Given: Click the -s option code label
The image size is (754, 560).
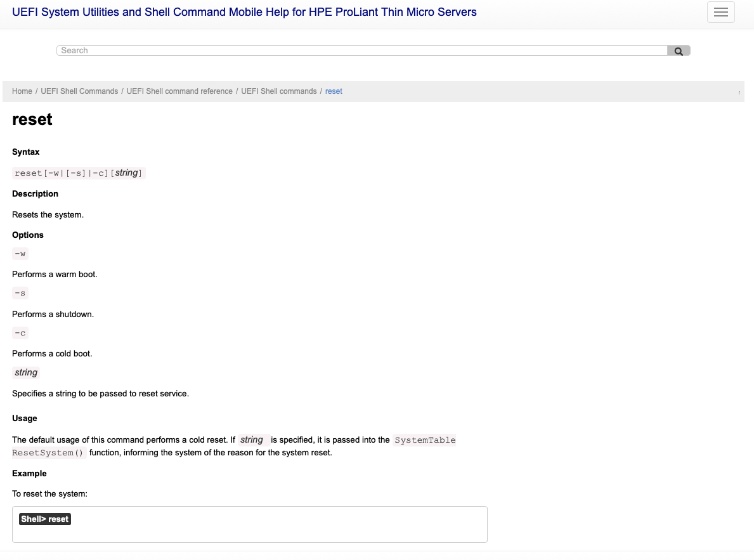Looking at the screenshot, I should [x=20, y=293].
